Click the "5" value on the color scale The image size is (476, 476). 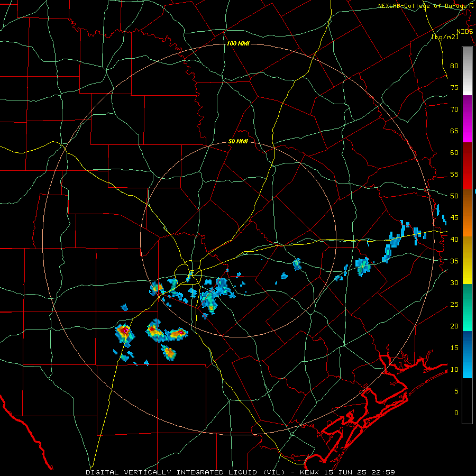tap(456, 391)
